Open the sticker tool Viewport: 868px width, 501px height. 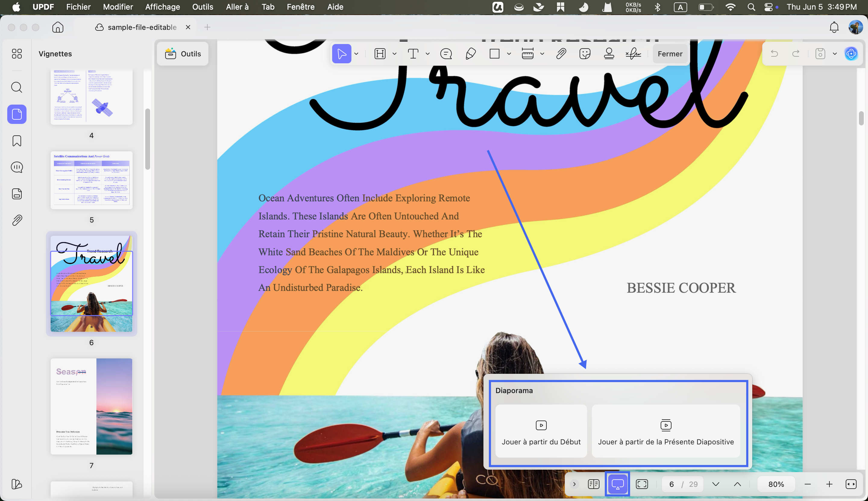click(x=584, y=54)
